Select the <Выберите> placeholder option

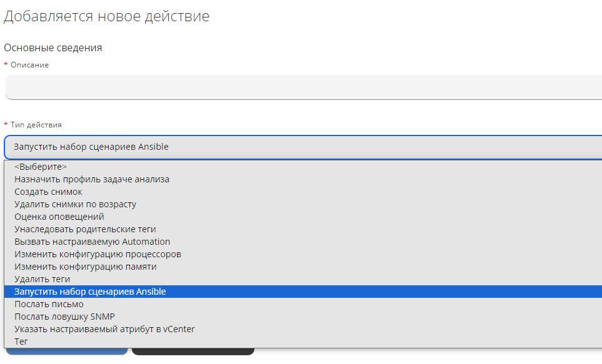[x=41, y=167]
